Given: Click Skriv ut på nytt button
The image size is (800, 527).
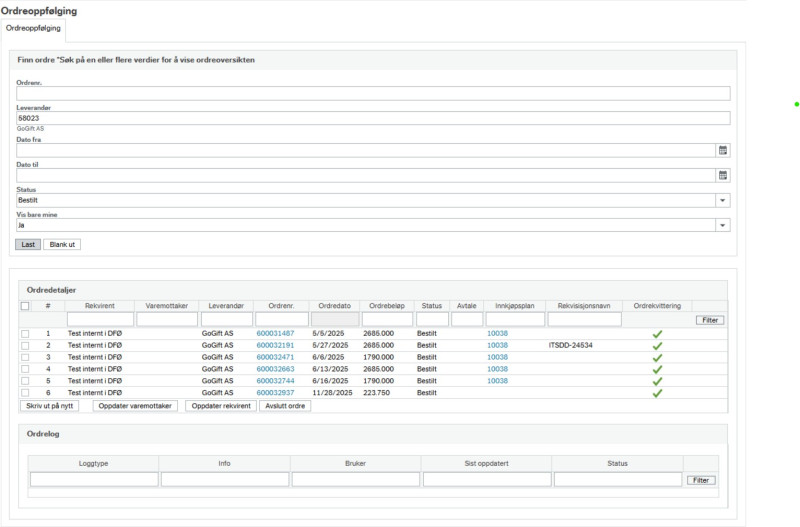Looking at the screenshot, I should [x=49, y=406].
